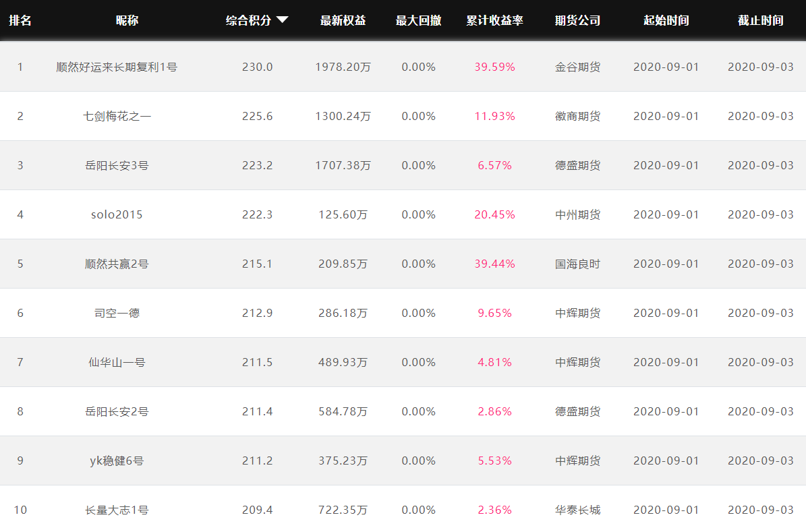Click the 期货公司 column header
Image resolution: width=806 pixels, height=532 pixels.
coord(578,20)
